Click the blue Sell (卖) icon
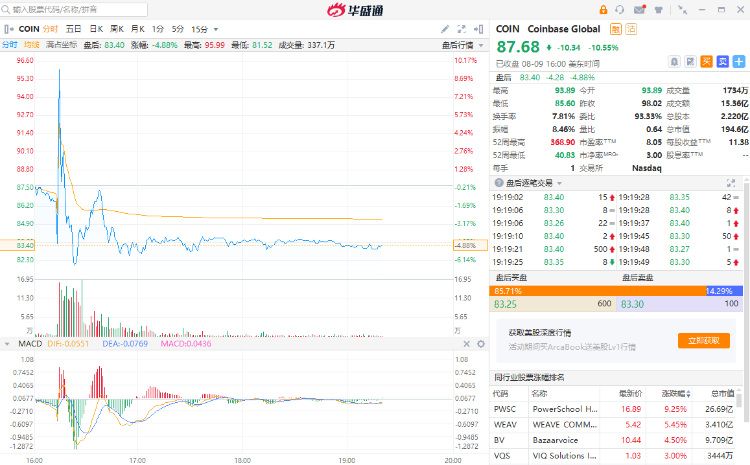 (723, 61)
